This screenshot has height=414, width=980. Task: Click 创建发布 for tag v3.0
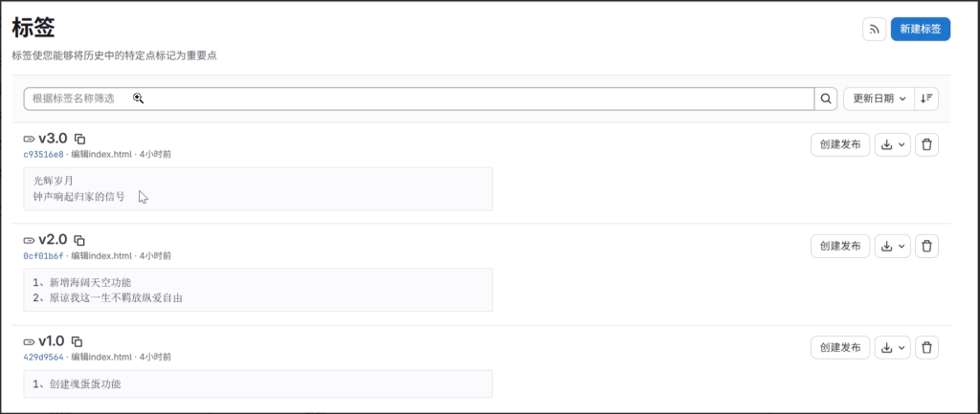[840, 145]
